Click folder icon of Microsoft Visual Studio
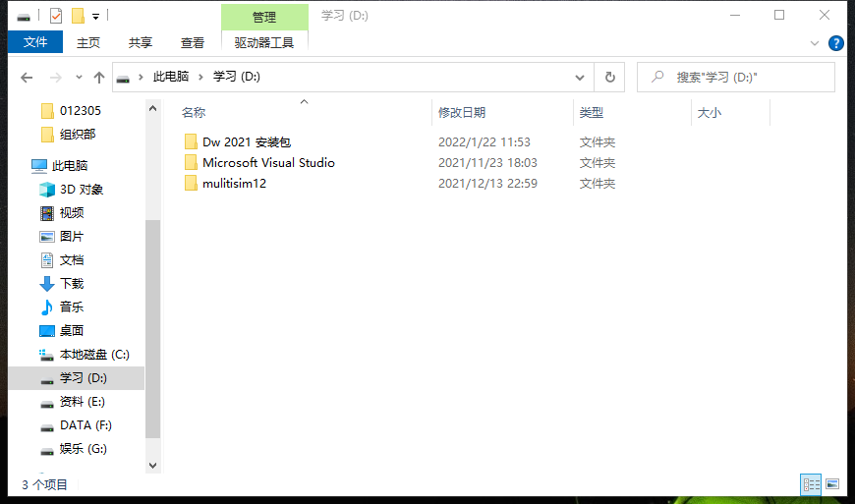 [191, 162]
